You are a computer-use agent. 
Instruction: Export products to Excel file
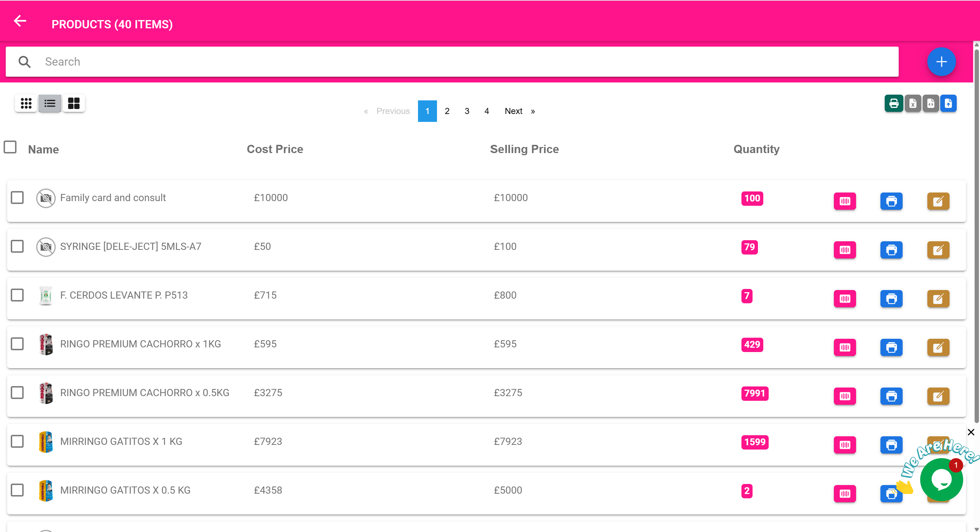pos(913,103)
